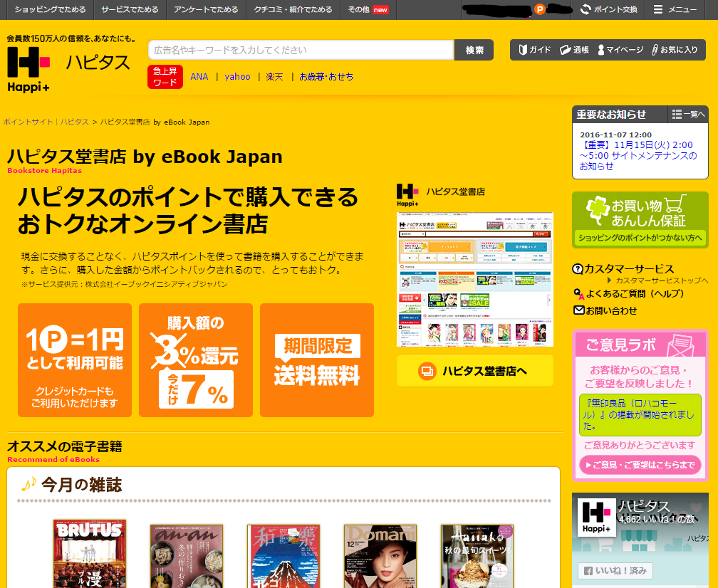The width and height of the screenshot is (718, 588).
Task: Click the 検索 search button
Action: click(x=474, y=50)
